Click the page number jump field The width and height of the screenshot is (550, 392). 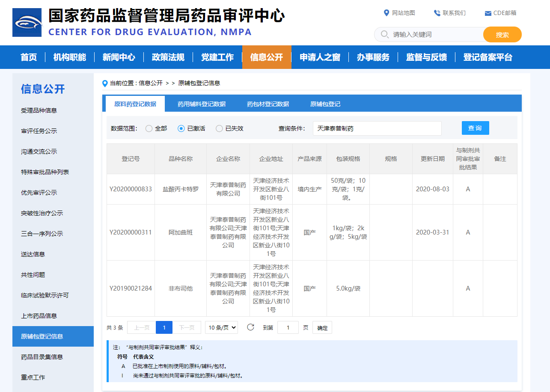click(288, 328)
